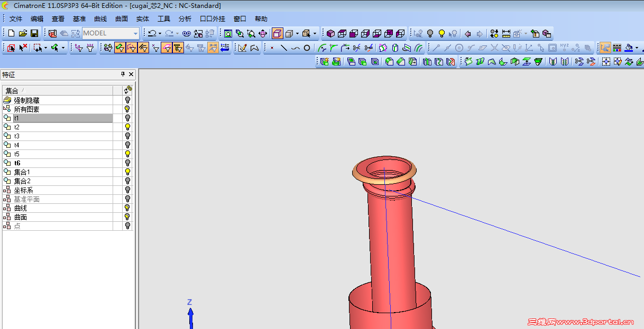This screenshot has width=644, height=329.
Task: Toggle visibility bulb for t6
Action: tap(127, 163)
